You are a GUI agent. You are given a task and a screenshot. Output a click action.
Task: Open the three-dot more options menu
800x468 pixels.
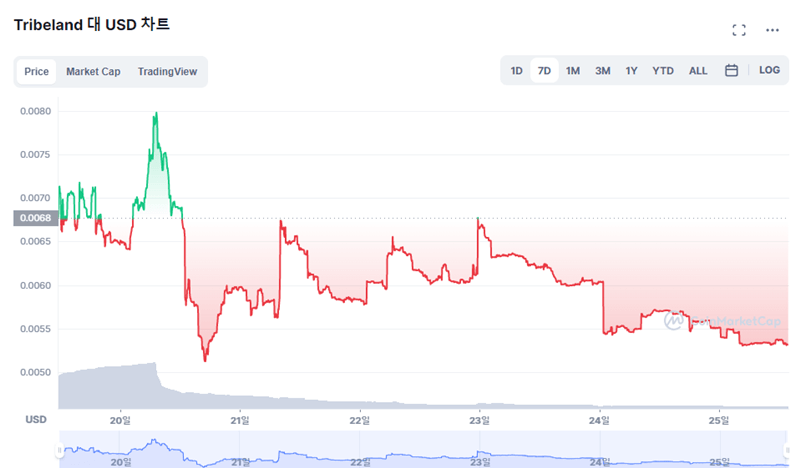click(x=772, y=30)
